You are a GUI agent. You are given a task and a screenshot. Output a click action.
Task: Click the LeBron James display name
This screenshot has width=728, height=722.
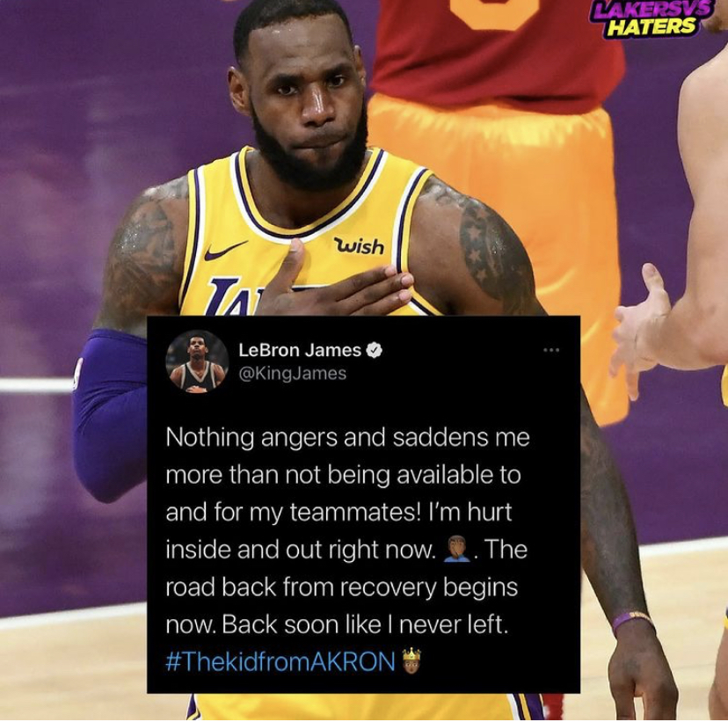point(300,350)
